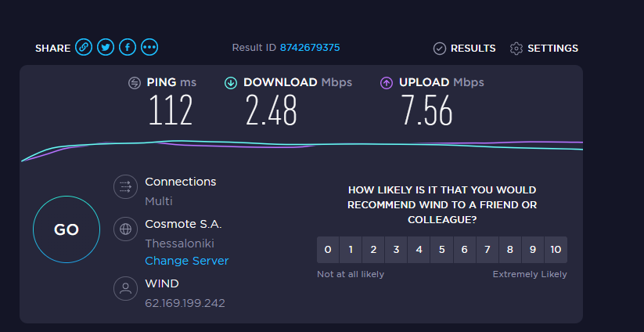The height and width of the screenshot is (332, 644).
Task: Click the Results checkmark icon
Action: 440,49
